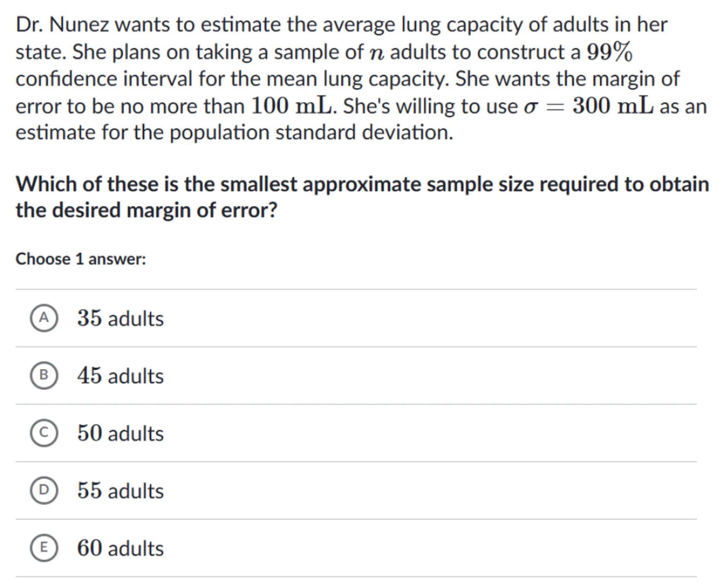Image resolution: width=723 pixels, height=588 pixels.
Task: Click the "35 adults" answer text
Action: 120,318
